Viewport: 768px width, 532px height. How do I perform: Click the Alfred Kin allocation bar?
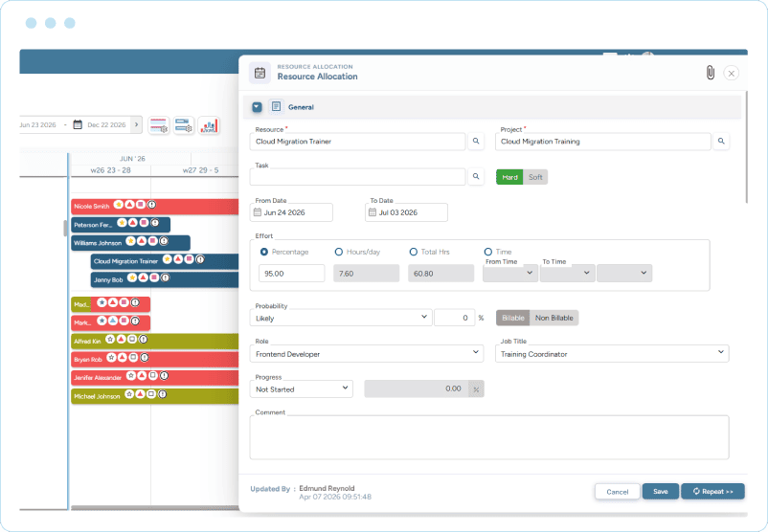pos(155,342)
